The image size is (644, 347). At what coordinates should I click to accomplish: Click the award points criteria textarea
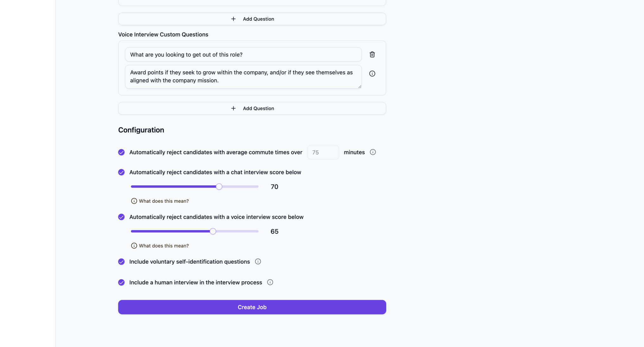[x=243, y=77]
